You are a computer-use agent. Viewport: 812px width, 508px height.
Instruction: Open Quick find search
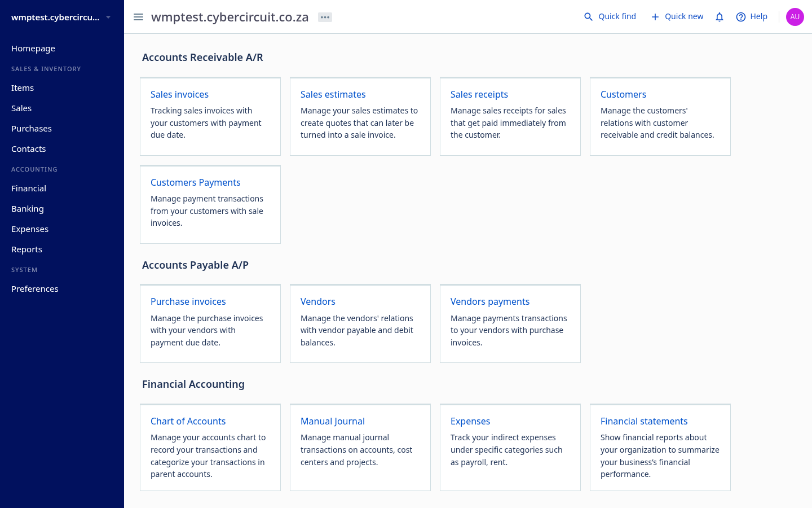coord(610,17)
